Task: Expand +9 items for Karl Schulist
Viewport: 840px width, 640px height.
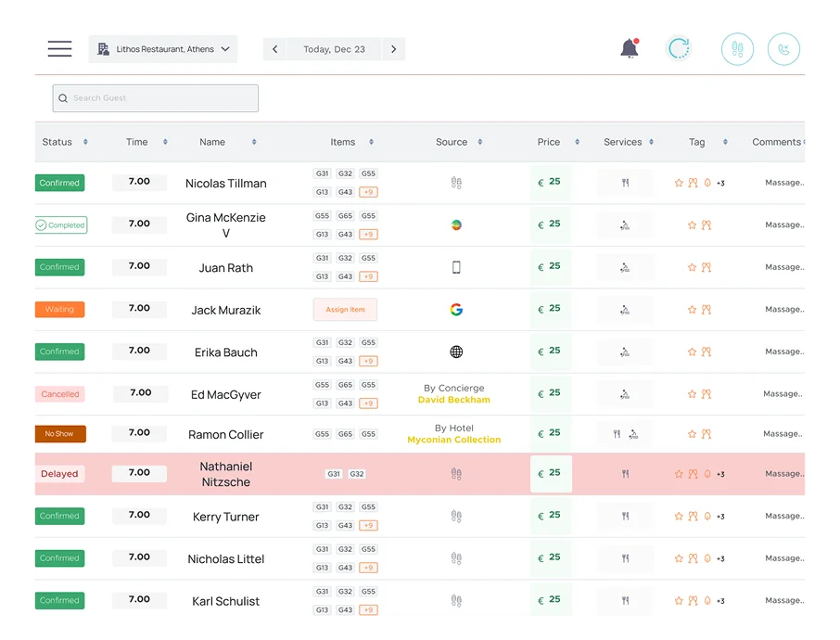Action: 369,610
